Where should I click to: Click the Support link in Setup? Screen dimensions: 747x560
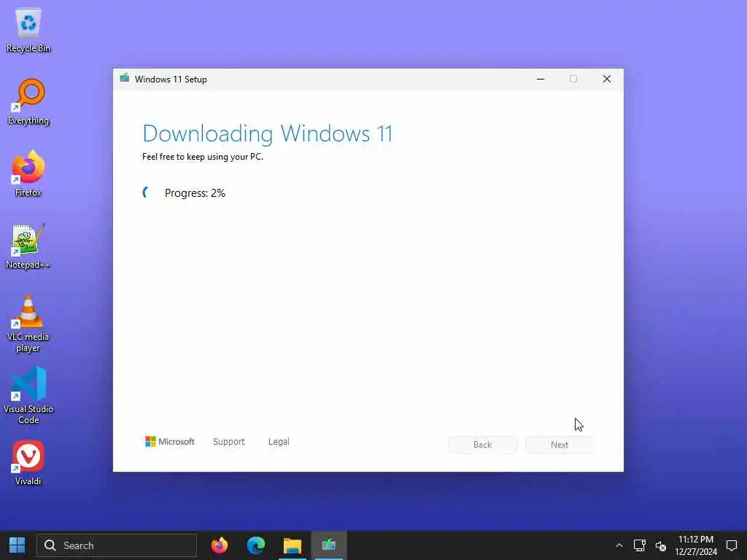228,441
